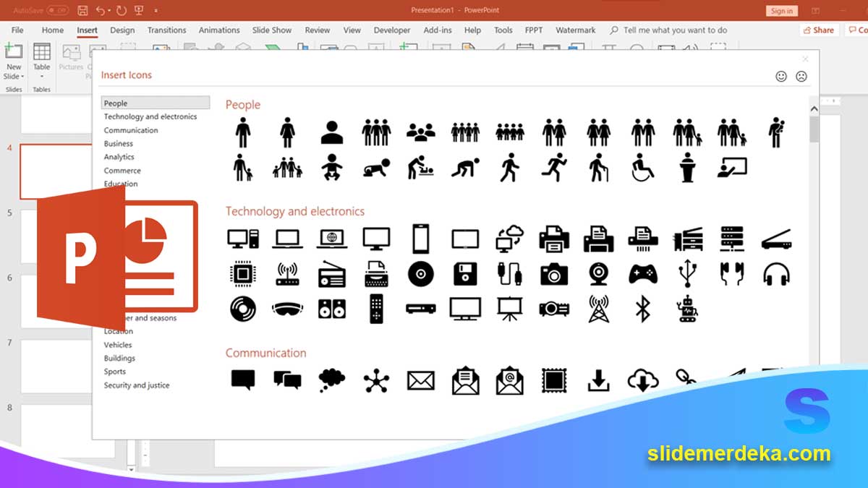Open the Slide Show tab

[x=272, y=30]
